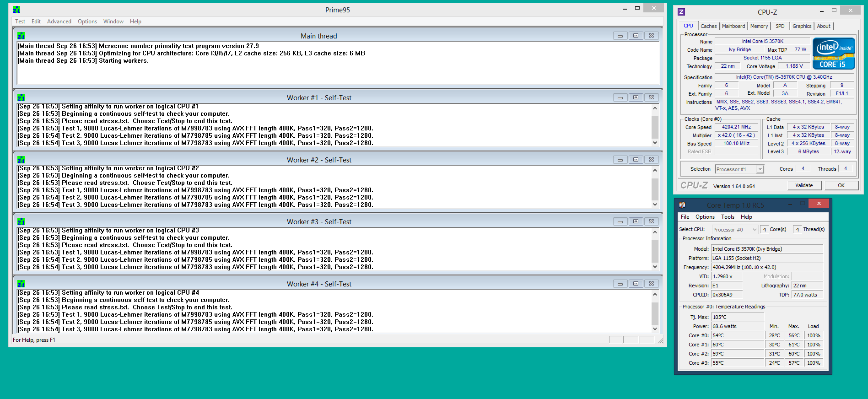The height and width of the screenshot is (399, 868).
Task: Open the Help menu in Prime95
Action: (x=135, y=22)
